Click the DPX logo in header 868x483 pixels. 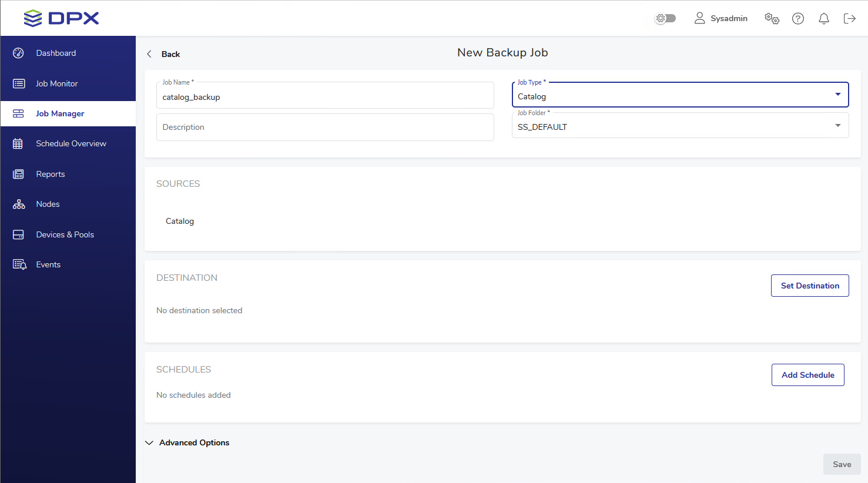point(61,18)
